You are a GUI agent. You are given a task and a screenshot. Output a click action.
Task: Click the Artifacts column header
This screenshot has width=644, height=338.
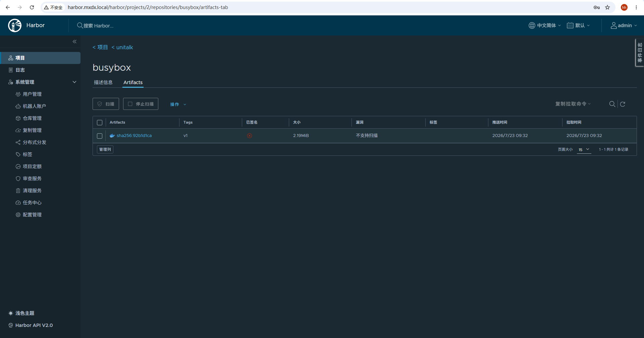117,122
